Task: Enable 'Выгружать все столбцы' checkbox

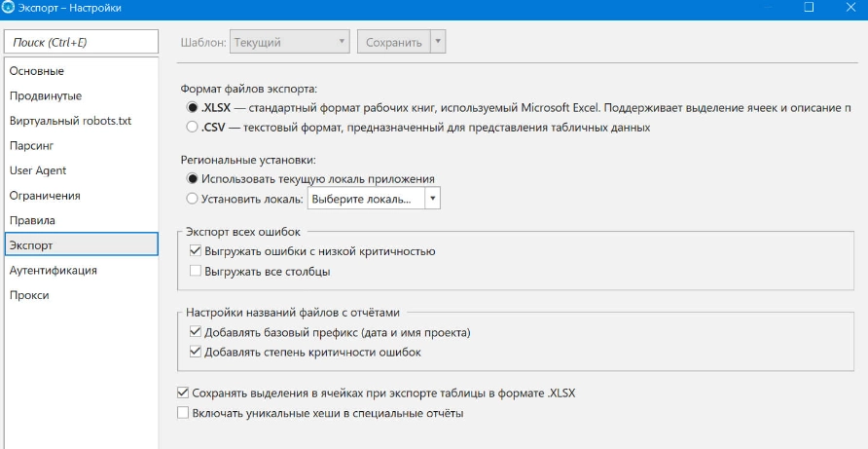Action: pos(197,271)
